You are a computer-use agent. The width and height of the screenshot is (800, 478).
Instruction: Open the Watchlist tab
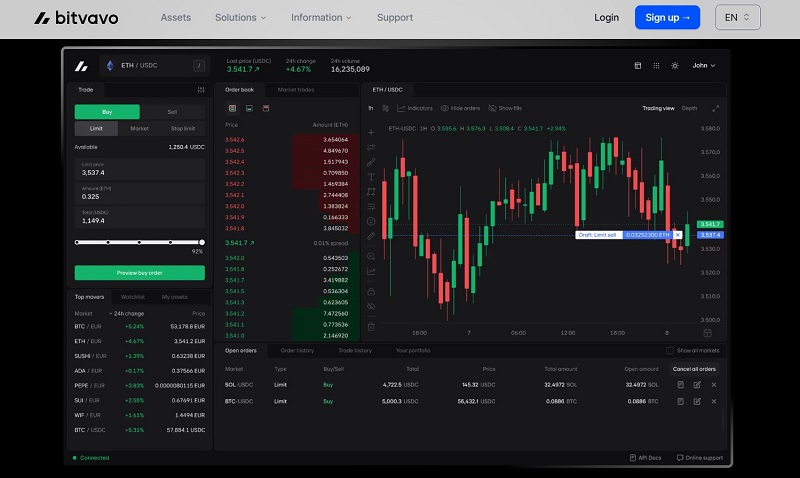(x=133, y=297)
